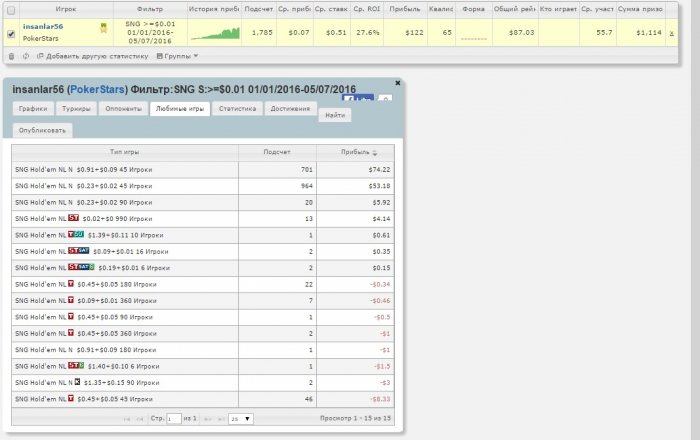
Task: Select the $0.23+$0.02 90 Игроки row
Action: pos(203,203)
